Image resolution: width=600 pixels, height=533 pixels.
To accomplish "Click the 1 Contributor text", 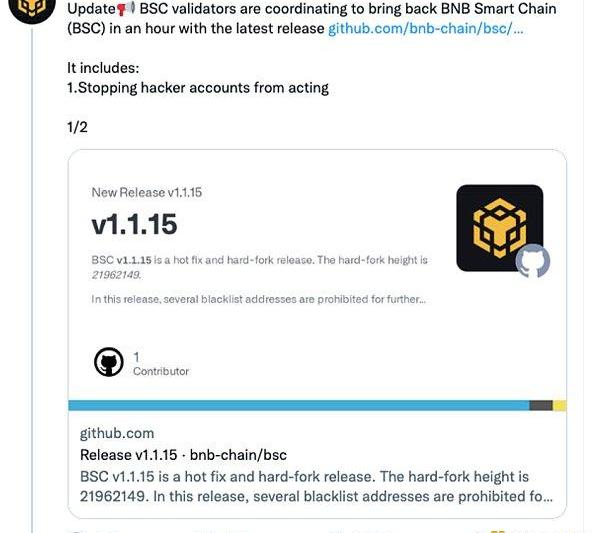I will click(161, 364).
